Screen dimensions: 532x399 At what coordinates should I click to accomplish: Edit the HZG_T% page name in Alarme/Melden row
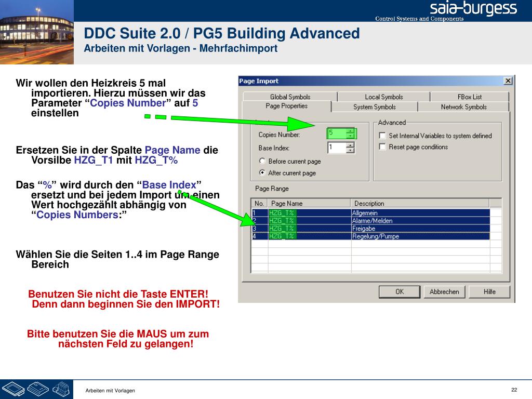(x=310, y=220)
